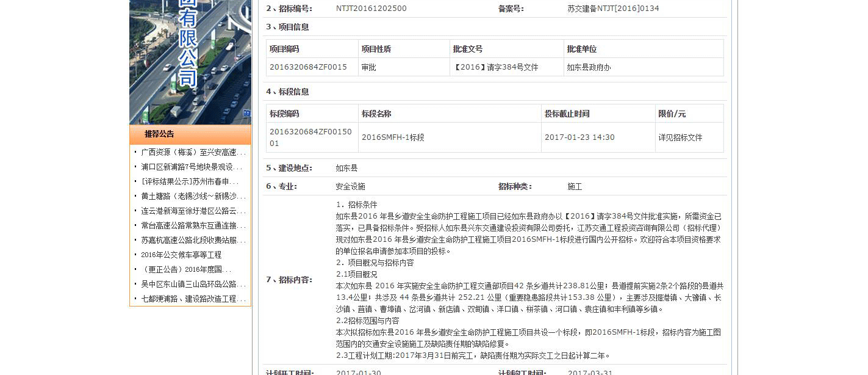The image size is (868, 375).
Task: Open 常台高速公路常熟东互通连接 announcement
Action: tap(193, 225)
